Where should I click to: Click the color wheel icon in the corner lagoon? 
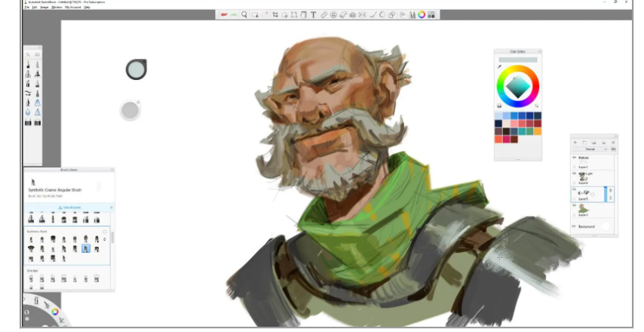point(54,312)
